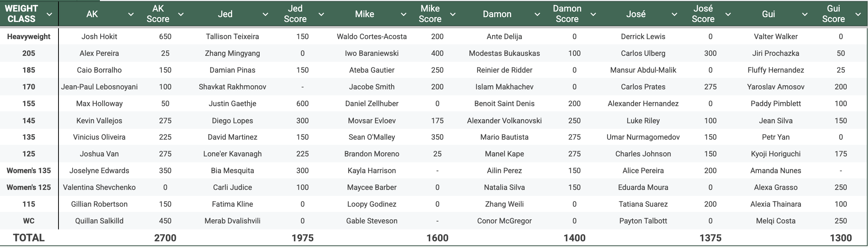Open the Jed column filter dropdown
This screenshot has width=868, height=248.
click(x=265, y=14)
